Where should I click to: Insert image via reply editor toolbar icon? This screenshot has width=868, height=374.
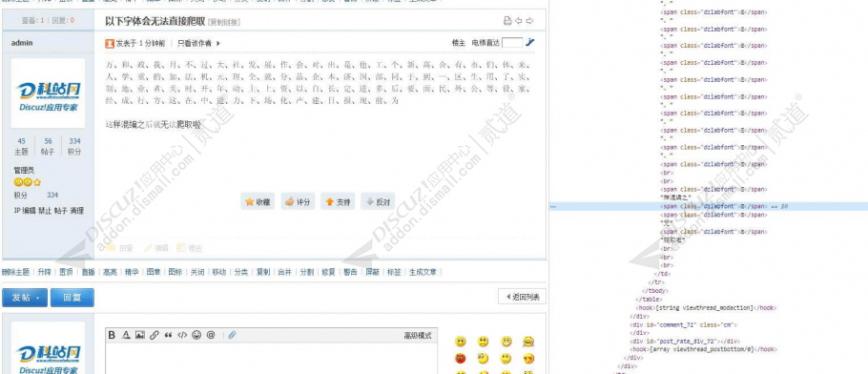click(x=140, y=335)
